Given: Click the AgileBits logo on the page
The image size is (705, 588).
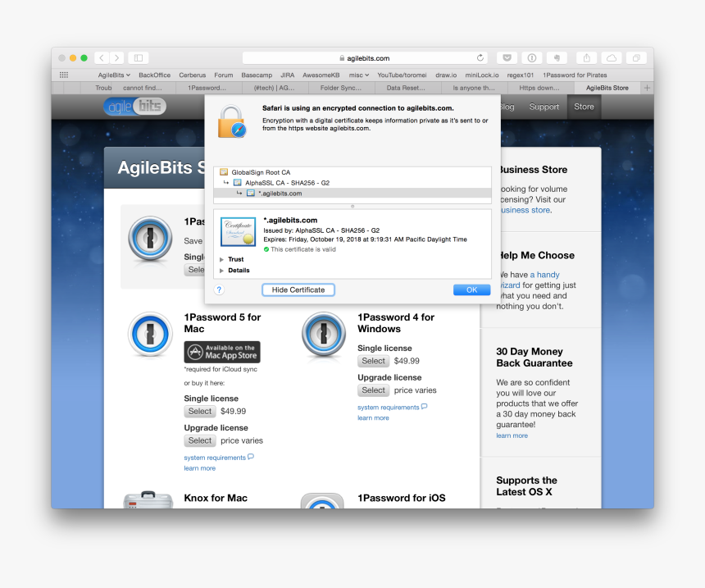Looking at the screenshot, I should 135,107.
